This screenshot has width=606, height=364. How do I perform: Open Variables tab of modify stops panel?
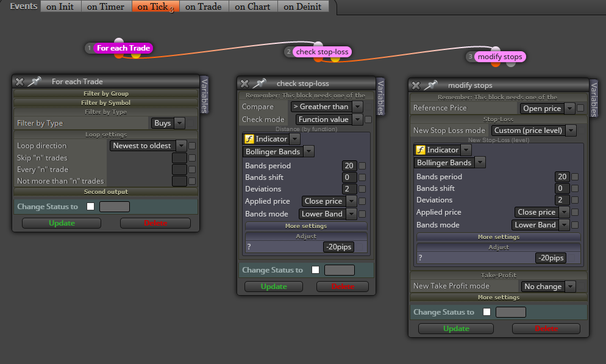594,99
